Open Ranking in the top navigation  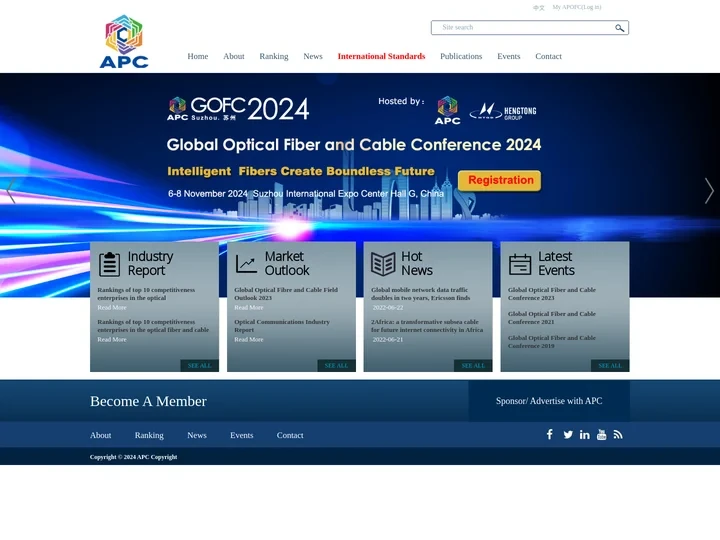[x=274, y=56]
